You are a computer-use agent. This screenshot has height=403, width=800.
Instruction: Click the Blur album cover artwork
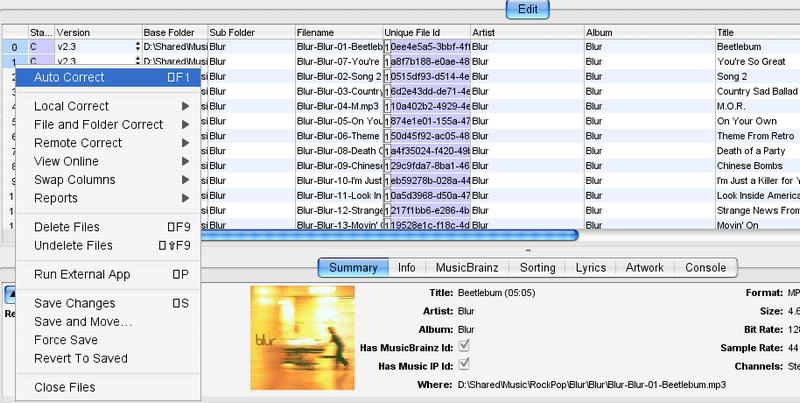(x=303, y=338)
